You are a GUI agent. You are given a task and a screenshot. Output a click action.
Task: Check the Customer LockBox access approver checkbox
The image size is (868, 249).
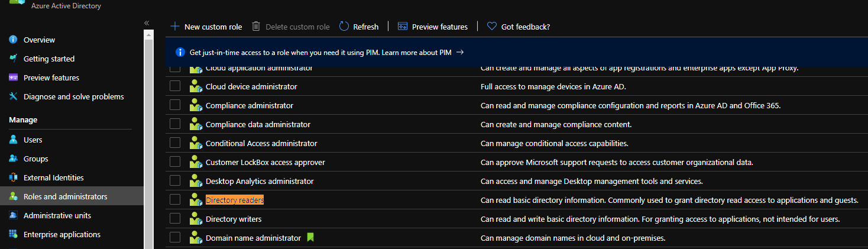175,162
